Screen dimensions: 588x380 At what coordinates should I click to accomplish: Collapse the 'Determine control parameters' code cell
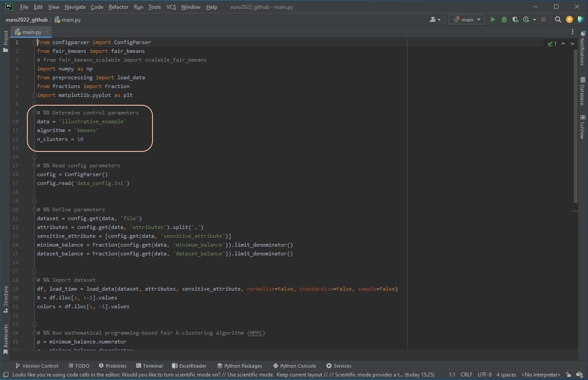pyautogui.click(x=34, y=113)
